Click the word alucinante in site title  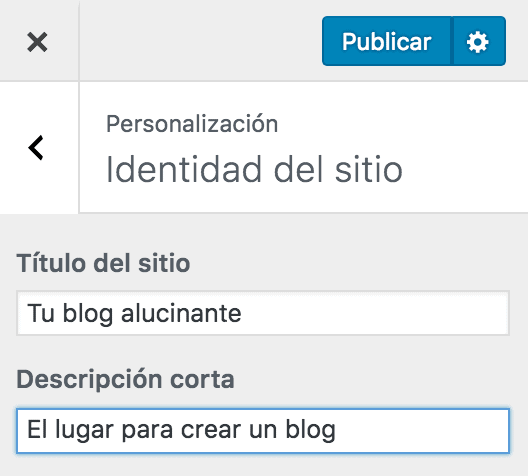pos(181,313)
